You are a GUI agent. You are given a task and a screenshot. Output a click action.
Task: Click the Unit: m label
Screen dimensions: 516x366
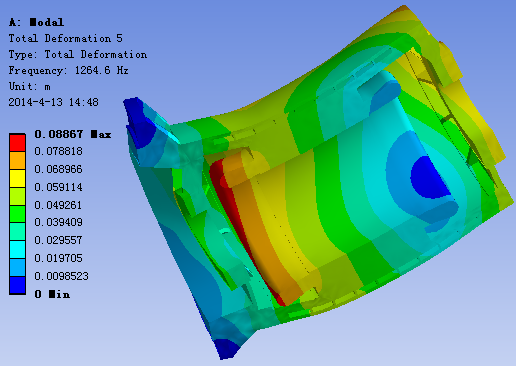pyautogui.click(x=30, y=86)
